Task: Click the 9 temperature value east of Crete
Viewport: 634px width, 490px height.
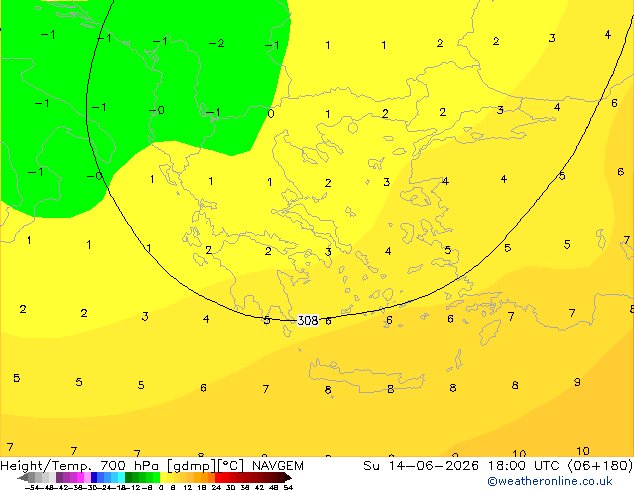Action: coord(577,382)
